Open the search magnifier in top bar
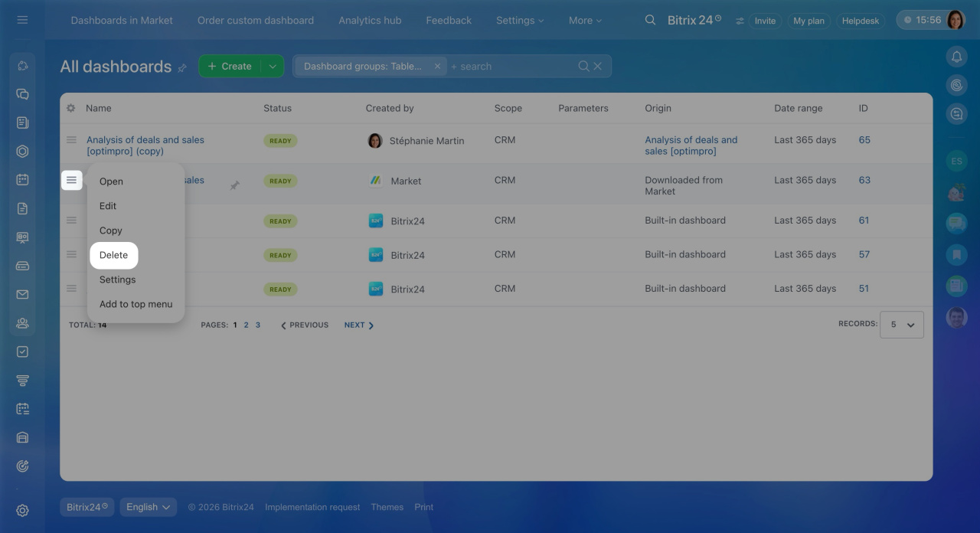The image size is (980, 533). point(650,21)
